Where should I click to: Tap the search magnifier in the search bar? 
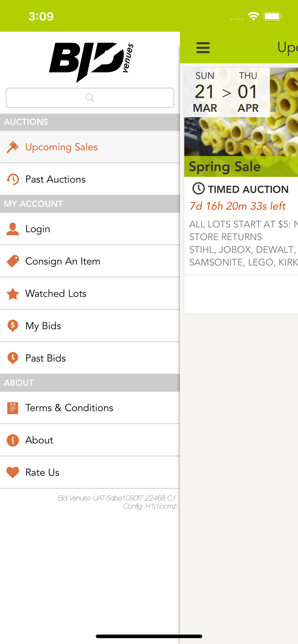coord(89,97)
